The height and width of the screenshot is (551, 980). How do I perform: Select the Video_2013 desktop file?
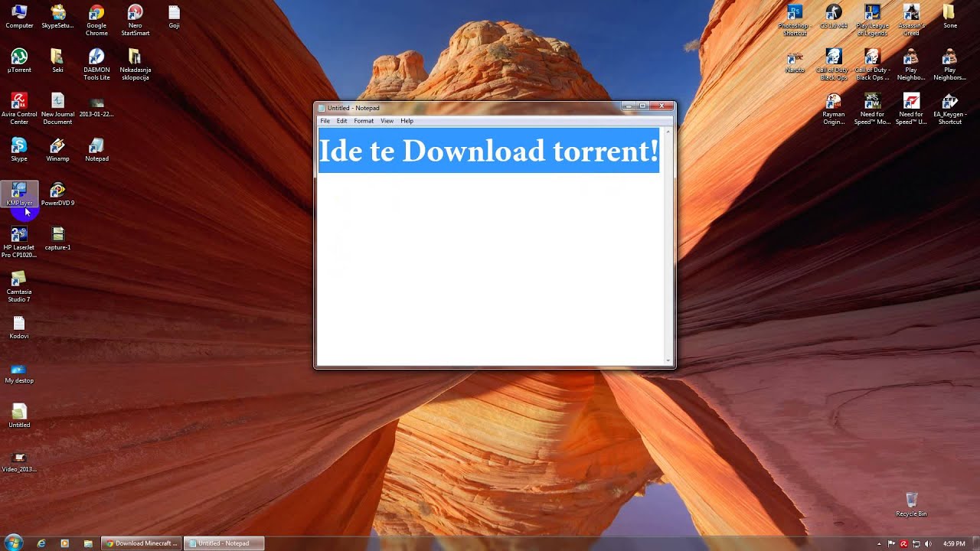point(19,461)
